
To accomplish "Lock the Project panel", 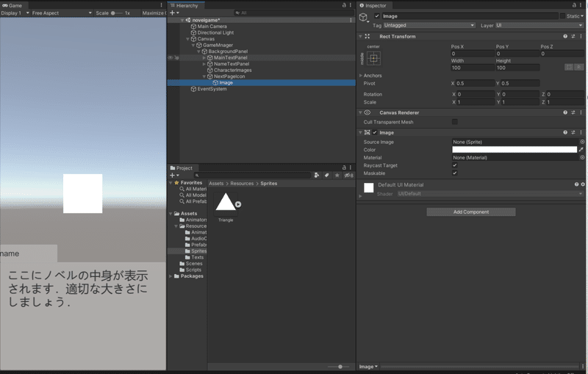I will tap(344, 168).
